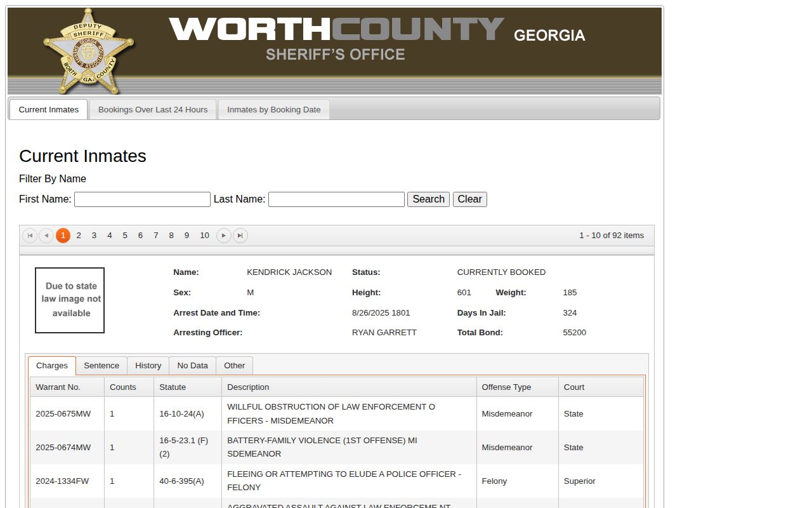Click the Worth County sheriff badge logo

pos(89,51)
